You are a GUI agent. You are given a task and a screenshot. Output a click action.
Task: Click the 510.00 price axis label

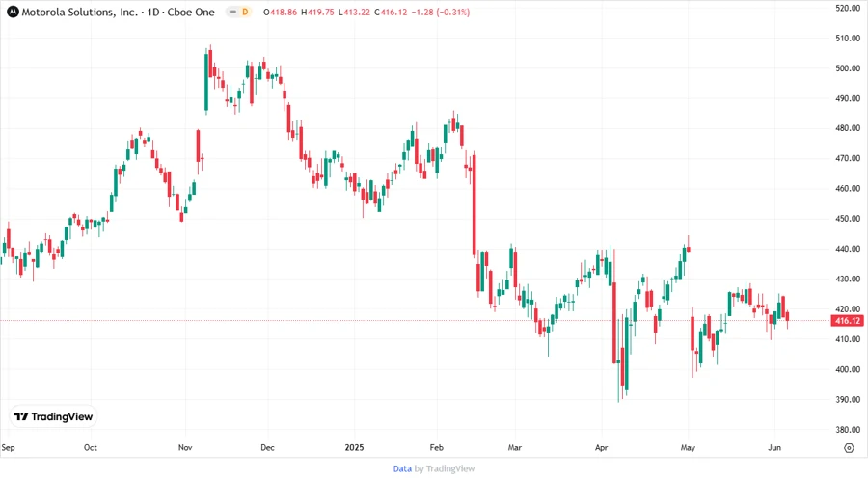pos(848,39)
